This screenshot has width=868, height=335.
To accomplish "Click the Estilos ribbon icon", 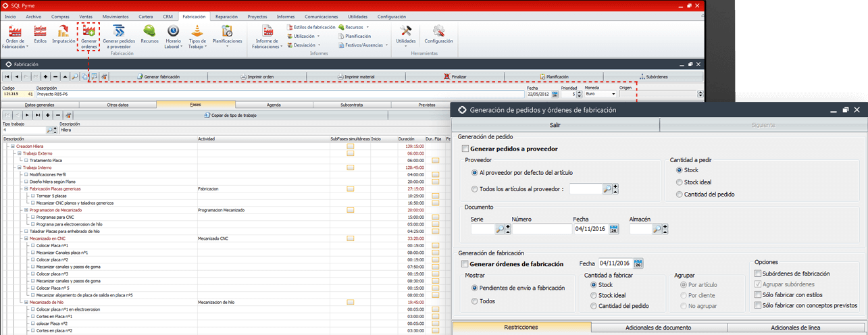I will [x=41, y=32].
